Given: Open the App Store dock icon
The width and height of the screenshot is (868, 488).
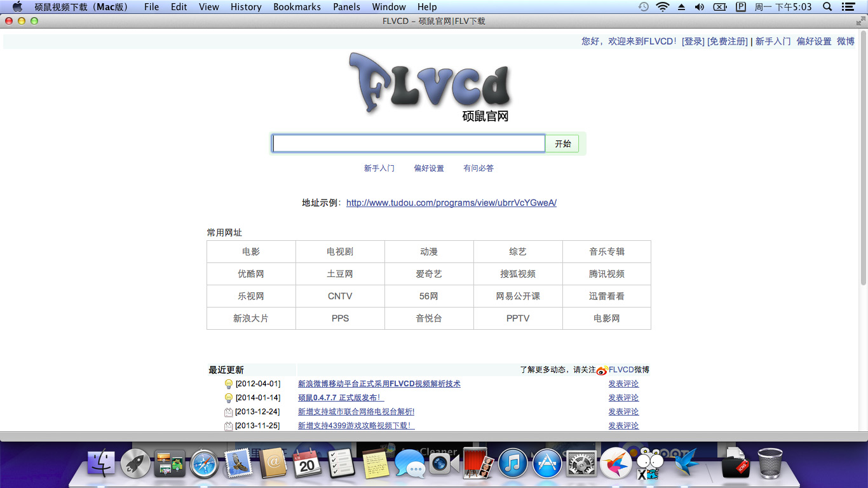Looking at the screenshot, I should [x=547, y=464].
